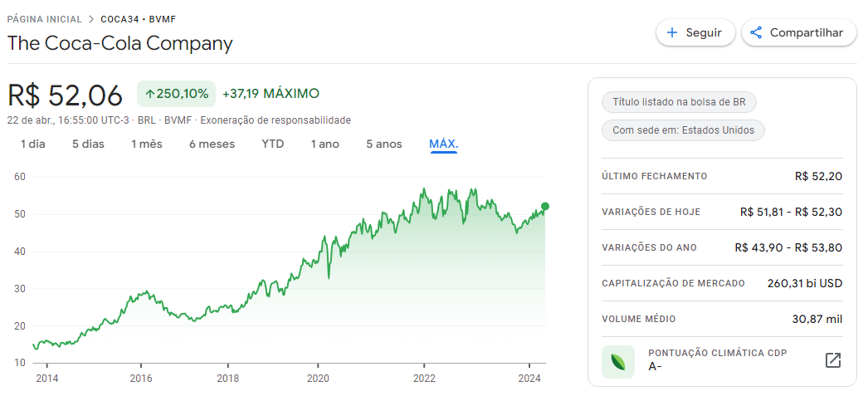
Task: Click the green endpoint dot on the chart
Action: [545, 206]
